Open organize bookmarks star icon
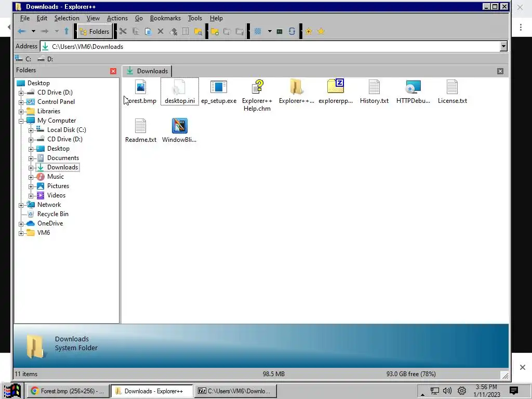 (321, 32)
